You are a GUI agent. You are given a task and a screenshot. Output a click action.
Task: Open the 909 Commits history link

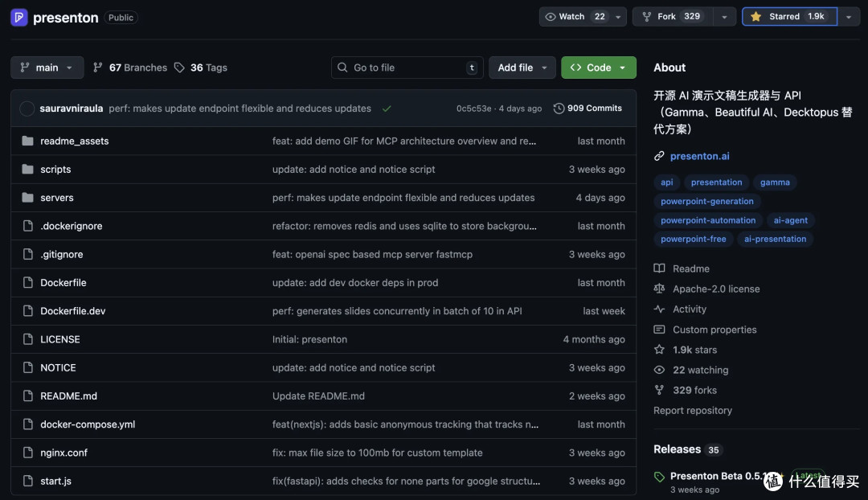click(588, 109)
